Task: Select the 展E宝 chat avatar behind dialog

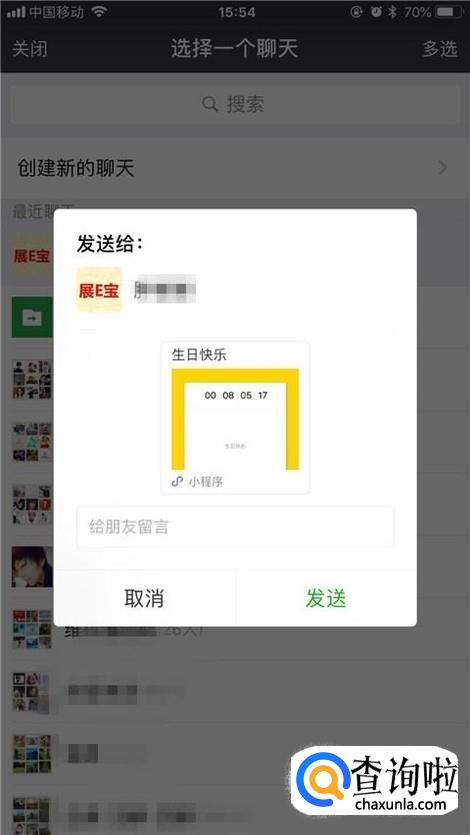Action: click(x=32, y=256)
